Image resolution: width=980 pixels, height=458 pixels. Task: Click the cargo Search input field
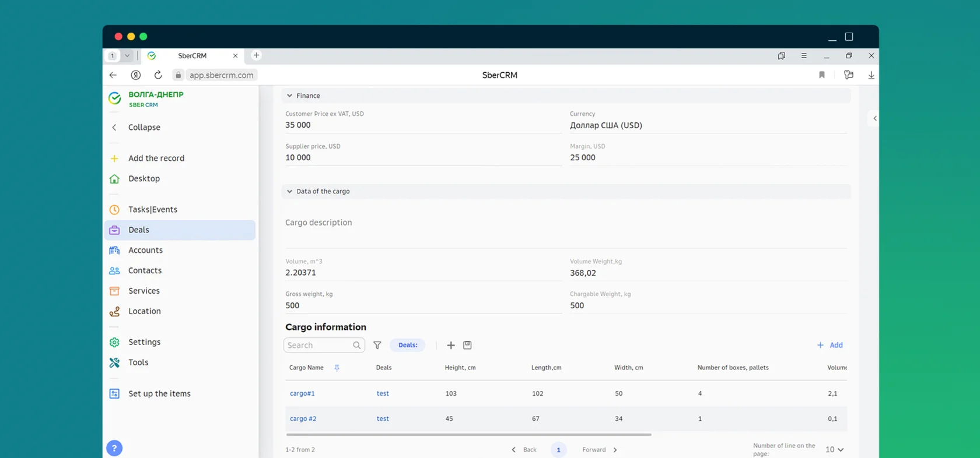[318, 345]
